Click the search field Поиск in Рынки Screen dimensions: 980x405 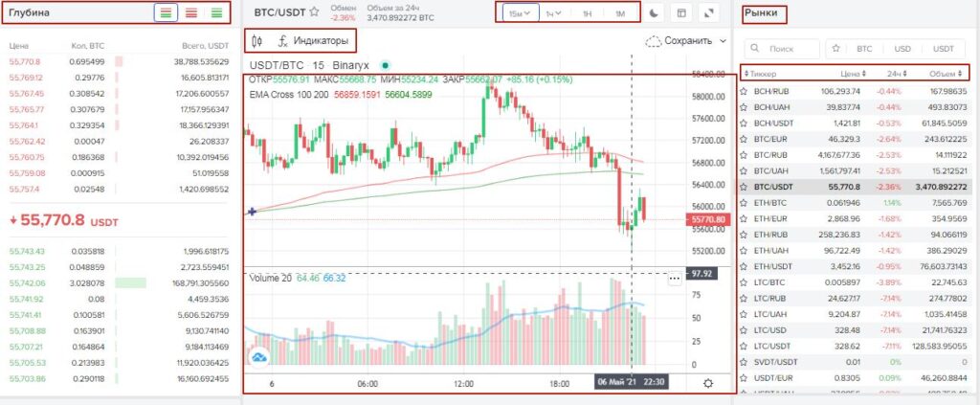tap(782, 49)
